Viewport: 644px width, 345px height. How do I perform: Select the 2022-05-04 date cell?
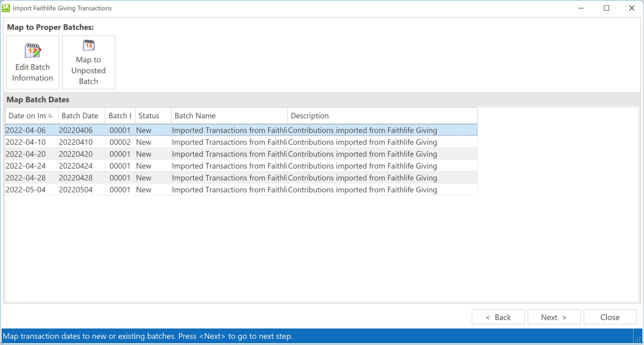point(32,190)
